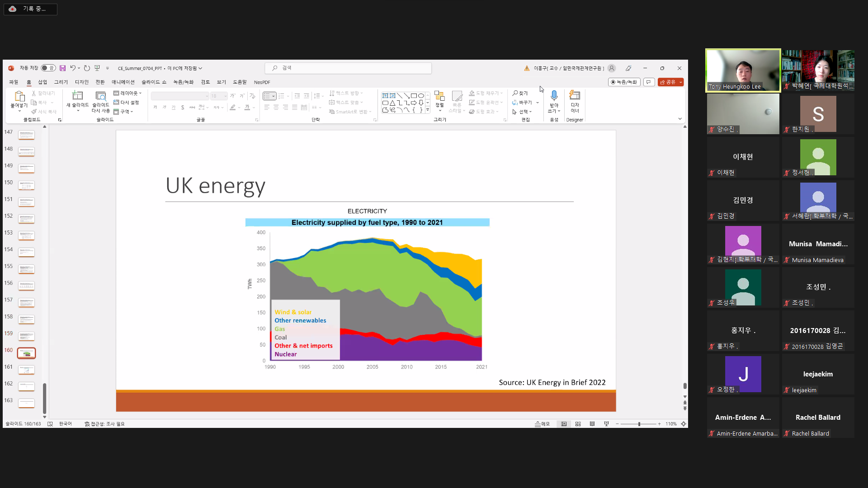The image size is (868, 488).
Task: Open the Insert (삽입) ribbon tab
Action: click(x=42, y=82)
